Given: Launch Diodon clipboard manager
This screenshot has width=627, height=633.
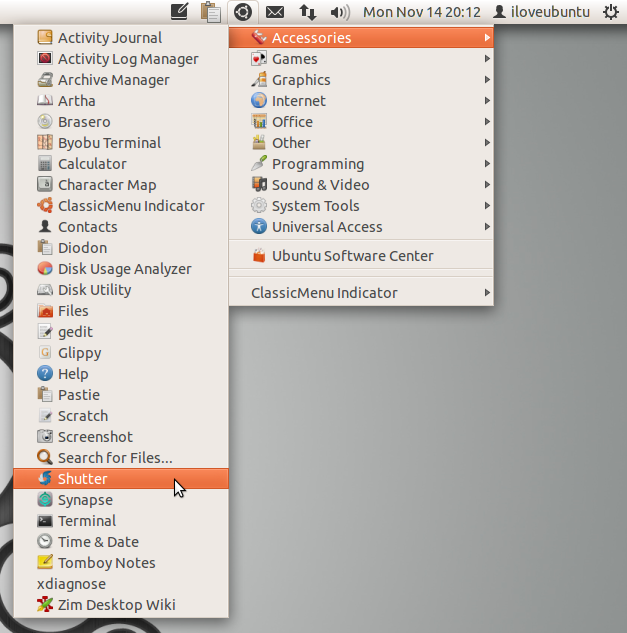Looking at the screenshot, I should 121,247.
